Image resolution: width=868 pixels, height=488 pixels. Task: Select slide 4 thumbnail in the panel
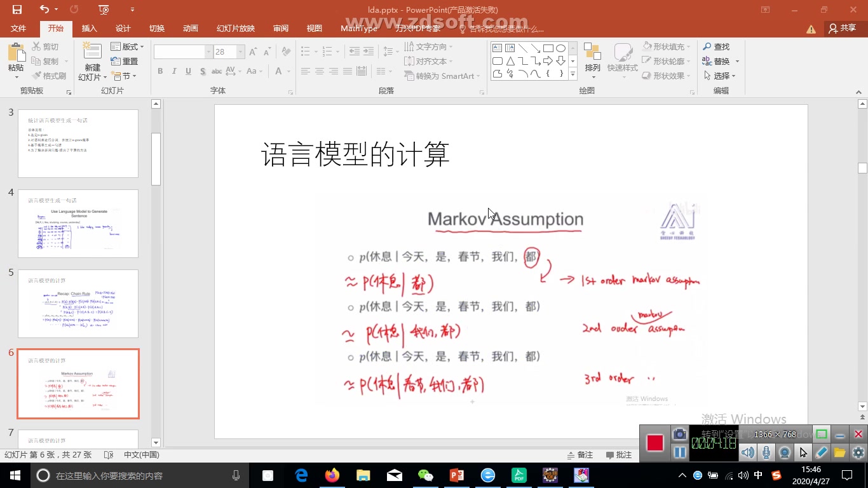(x=78, y=224)
